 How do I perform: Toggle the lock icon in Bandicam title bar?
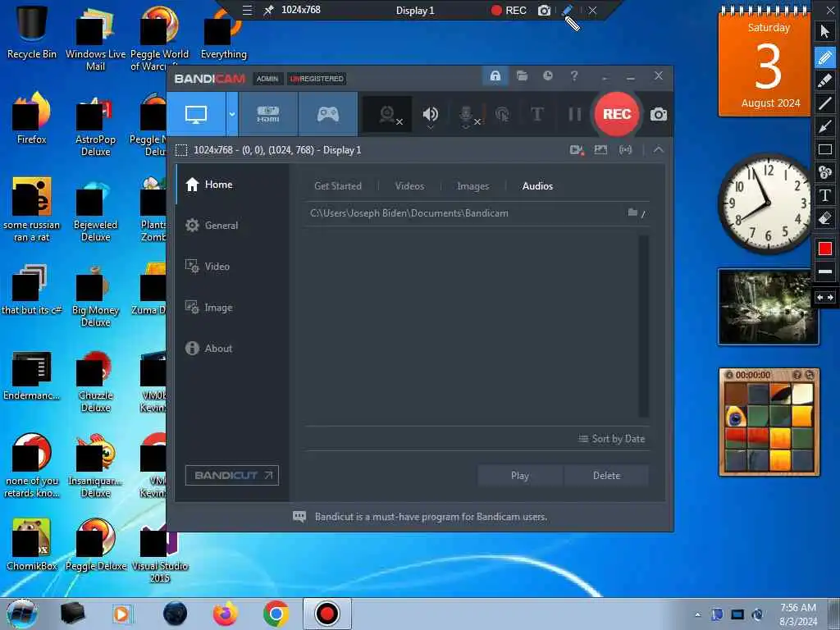(495, 75)
